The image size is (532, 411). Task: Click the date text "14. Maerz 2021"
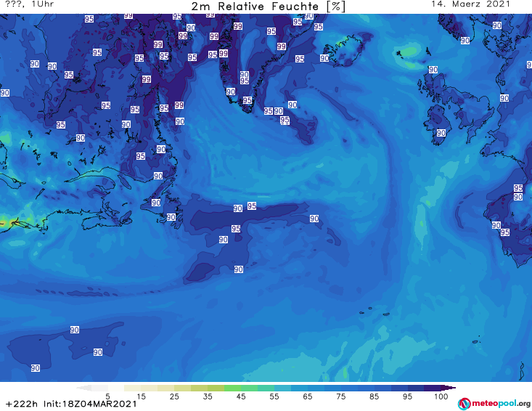tap(470, 4)
